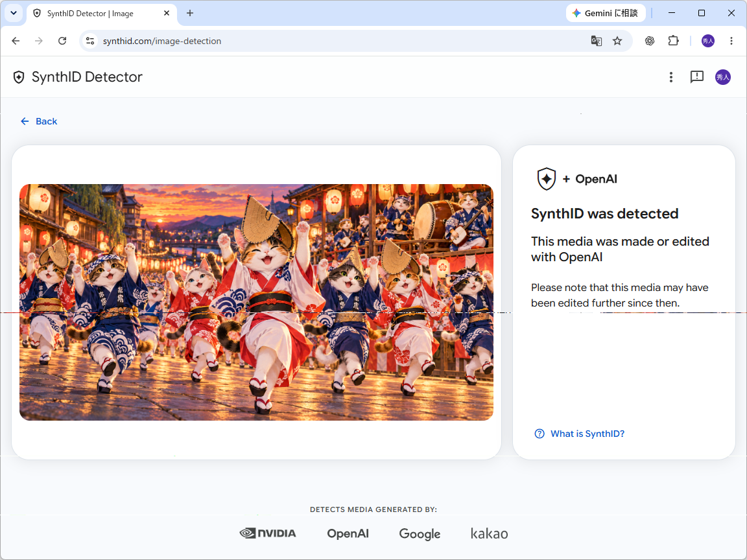Click the DETECTS MEDIA GENERATED BY label
Image resolution: width=747 pixels, height=560 pixels.
tap(373, 509)
